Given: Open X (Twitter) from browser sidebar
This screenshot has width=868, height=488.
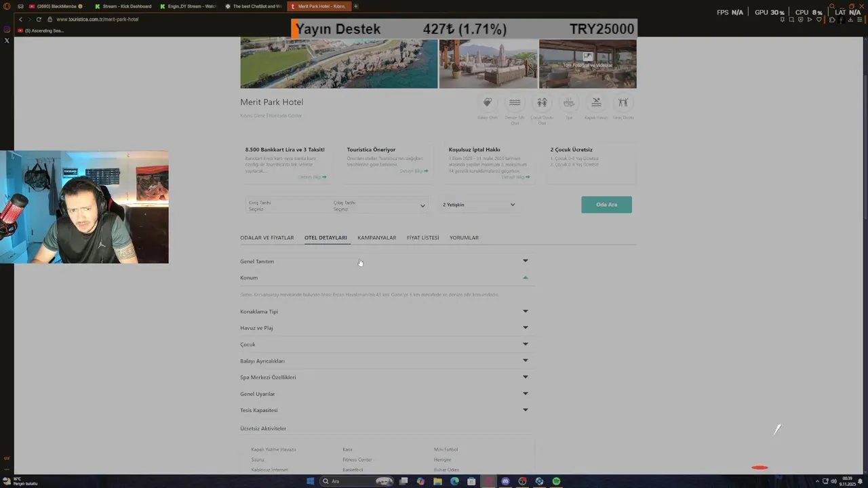Looking at the screenshot, I should point(7,41).
